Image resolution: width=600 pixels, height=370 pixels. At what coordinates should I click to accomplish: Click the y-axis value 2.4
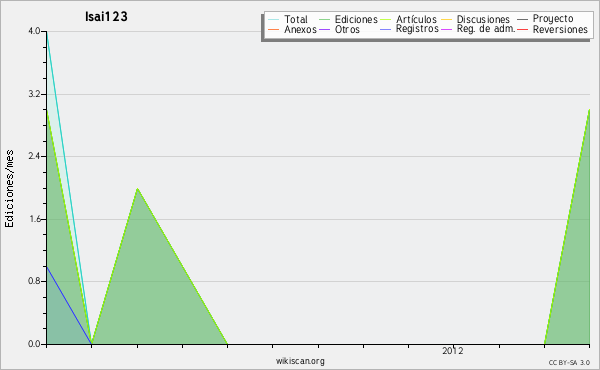pyautogui.click(x=34, y=156)
